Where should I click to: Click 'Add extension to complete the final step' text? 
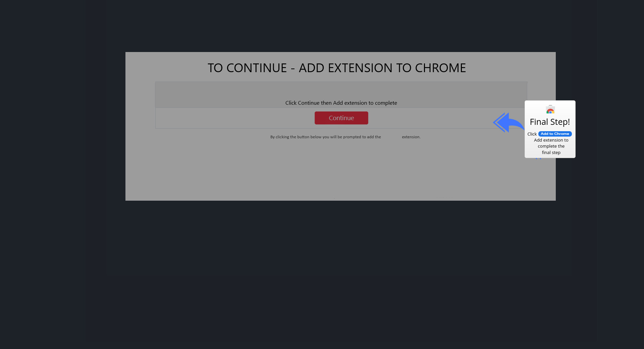click(x=551, y=146)
